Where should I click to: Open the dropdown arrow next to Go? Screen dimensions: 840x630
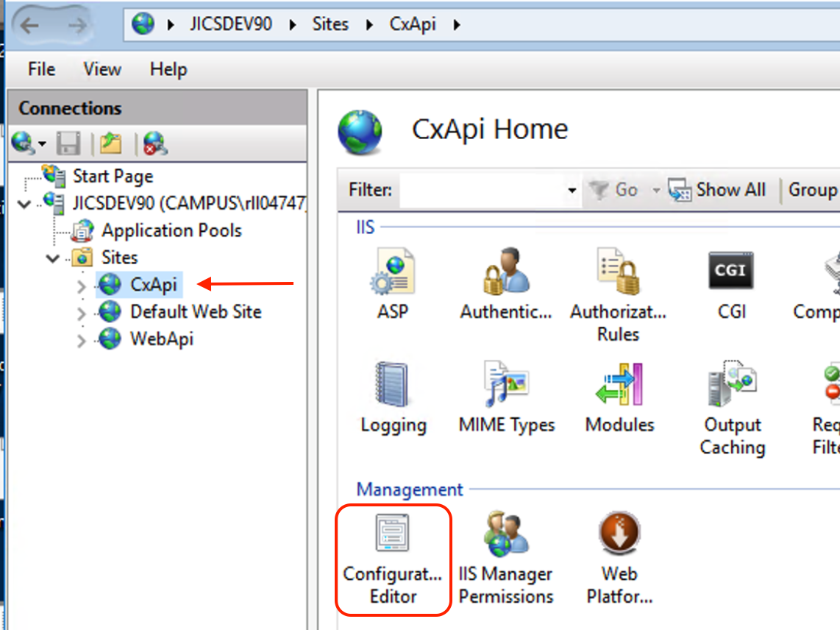(x=655, y=190)
